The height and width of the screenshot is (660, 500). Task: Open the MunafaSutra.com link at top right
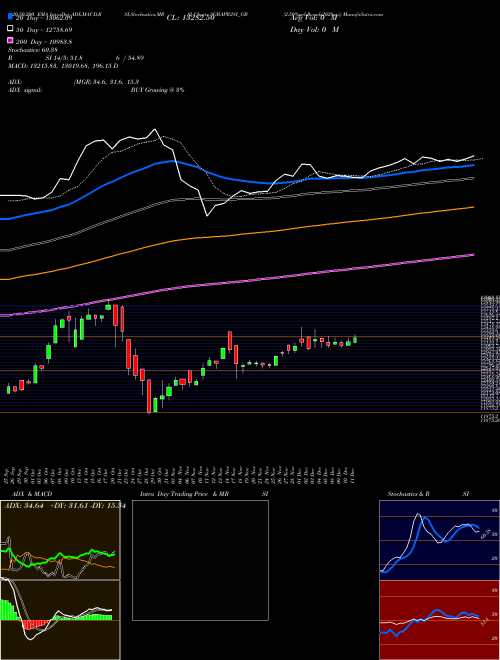tap(363, 14)
